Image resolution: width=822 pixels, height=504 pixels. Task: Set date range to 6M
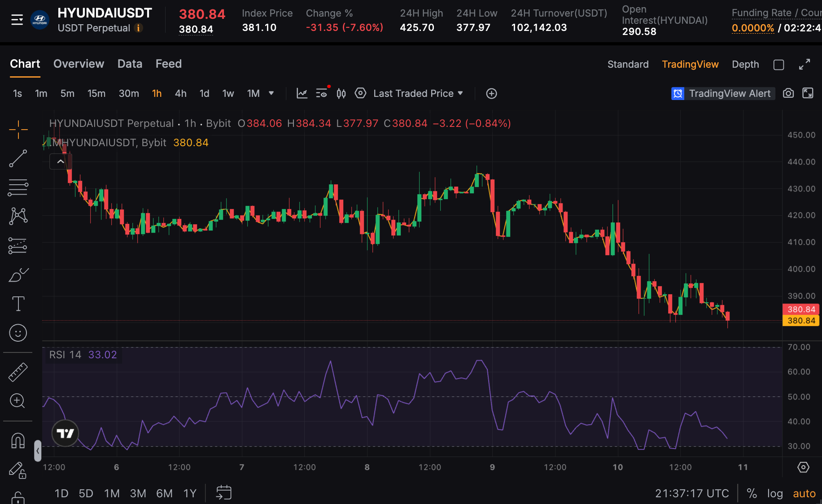pyautogui.click(x=164, y=494)
